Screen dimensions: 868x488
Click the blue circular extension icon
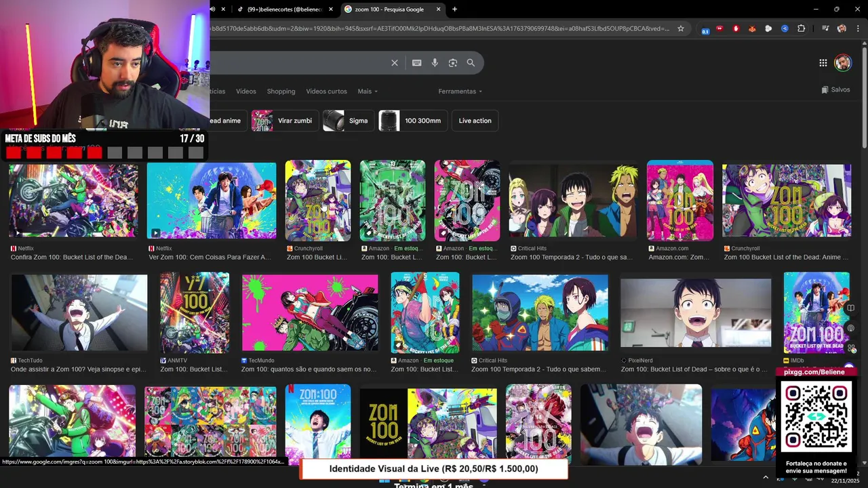(785, 28)
